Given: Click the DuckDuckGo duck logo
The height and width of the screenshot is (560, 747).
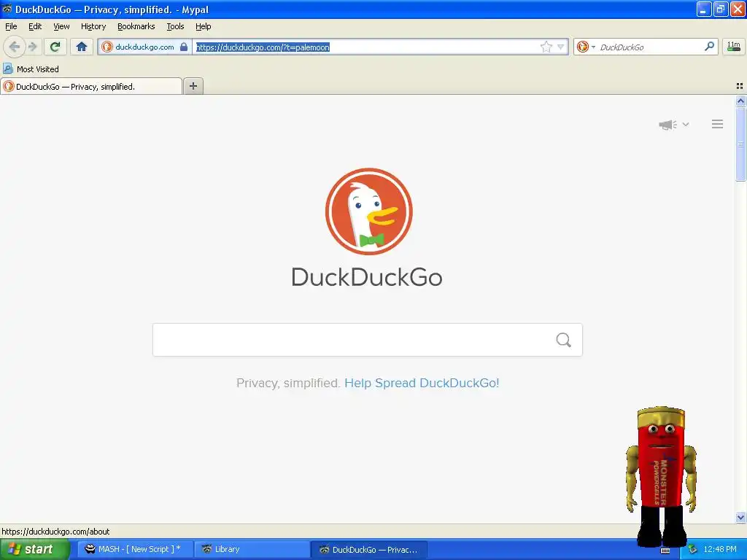Looking at the screenshot, I should click(x=368, y=211).
